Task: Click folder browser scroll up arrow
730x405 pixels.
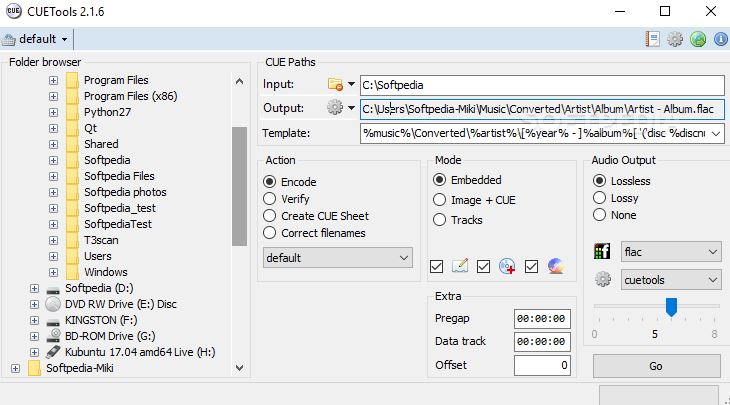Action: [239, 81]
